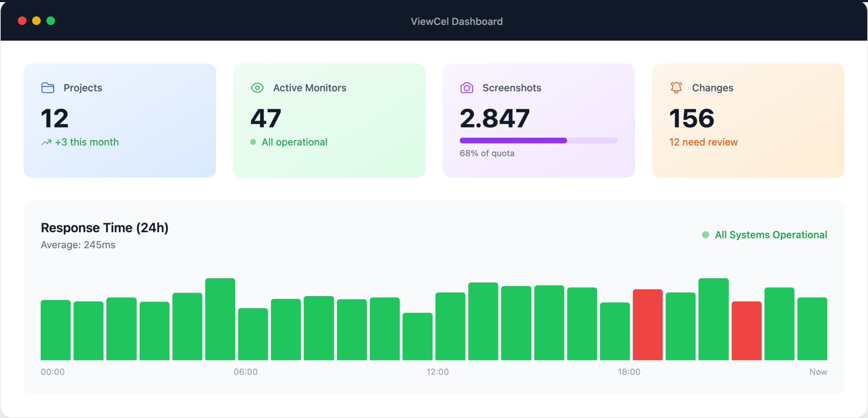Click the green dot beside All operational

pyautogui.click(x=253, y=142)
